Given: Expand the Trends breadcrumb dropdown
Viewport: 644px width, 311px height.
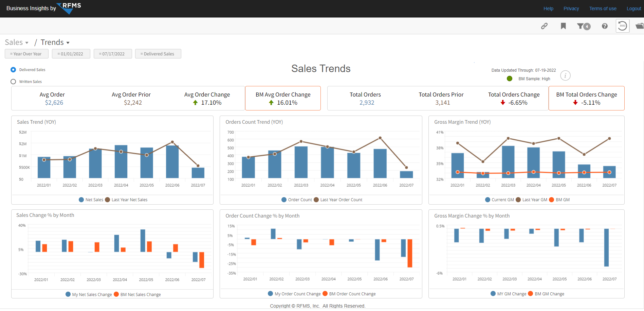Looking at the screenshot, I should 55,42.
